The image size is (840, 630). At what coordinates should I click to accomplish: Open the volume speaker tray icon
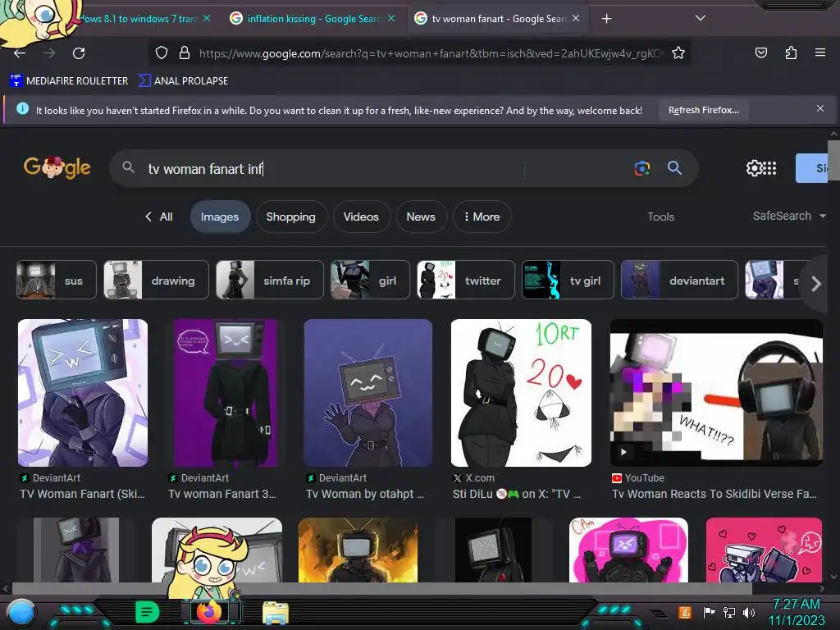coord(749,612)
